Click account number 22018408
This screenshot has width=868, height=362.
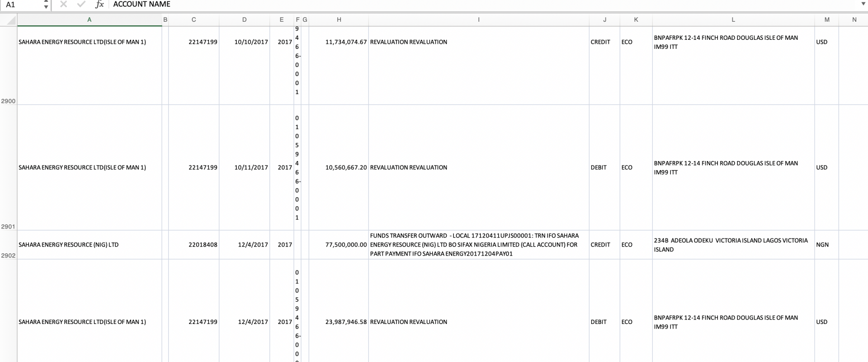[194, 245]
